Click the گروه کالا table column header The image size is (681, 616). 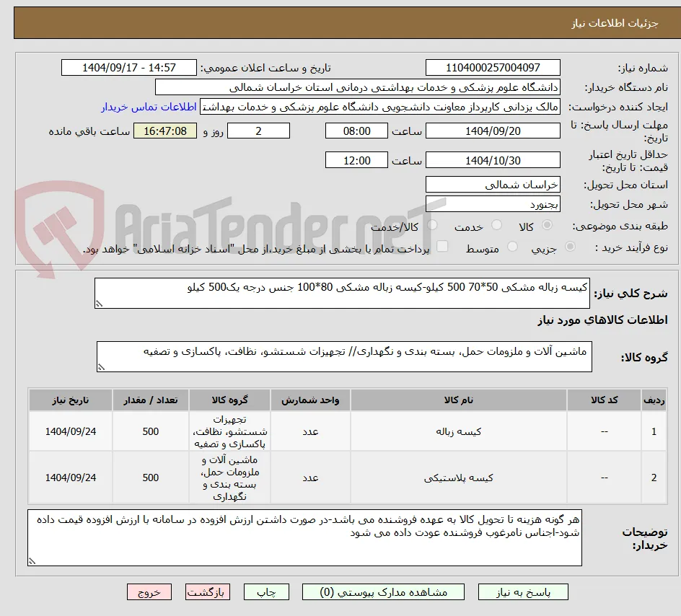tap(229, 400)
